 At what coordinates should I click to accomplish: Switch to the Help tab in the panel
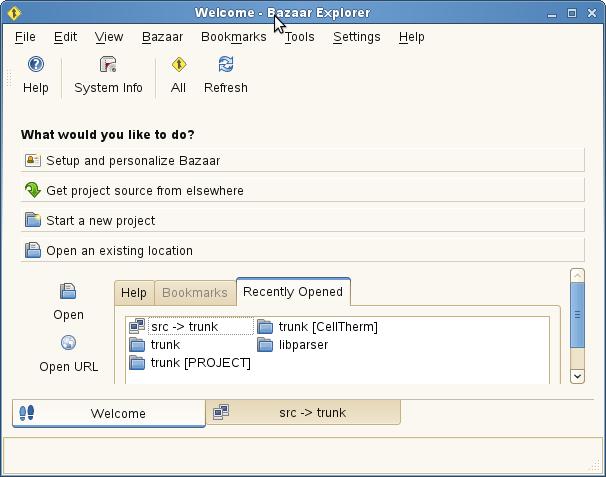(x=134, y=293)
